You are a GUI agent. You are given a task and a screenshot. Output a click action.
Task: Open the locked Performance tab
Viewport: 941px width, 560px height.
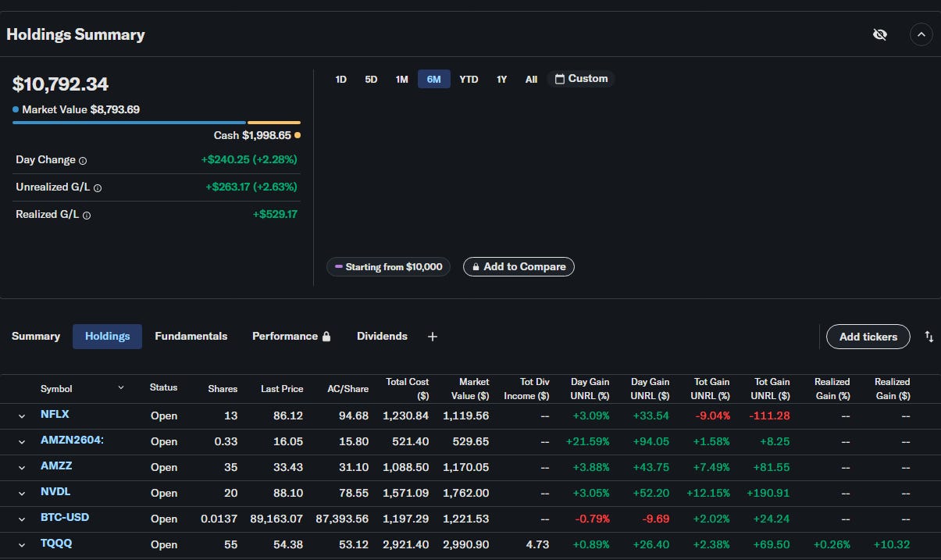click(291, 337)
